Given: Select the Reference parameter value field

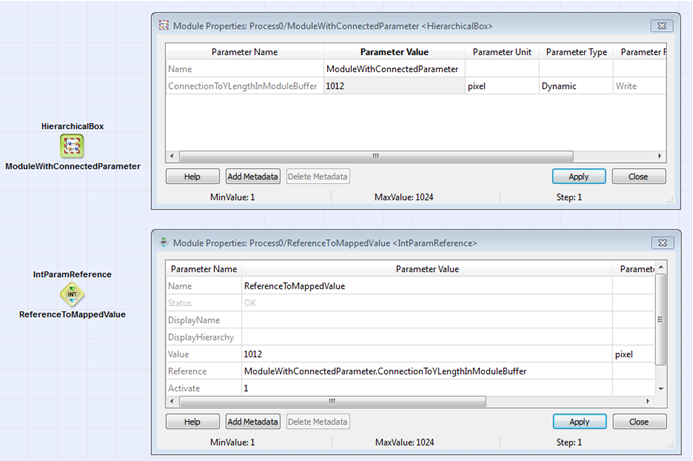Looking at the screenshot, I should click(427, 371).
